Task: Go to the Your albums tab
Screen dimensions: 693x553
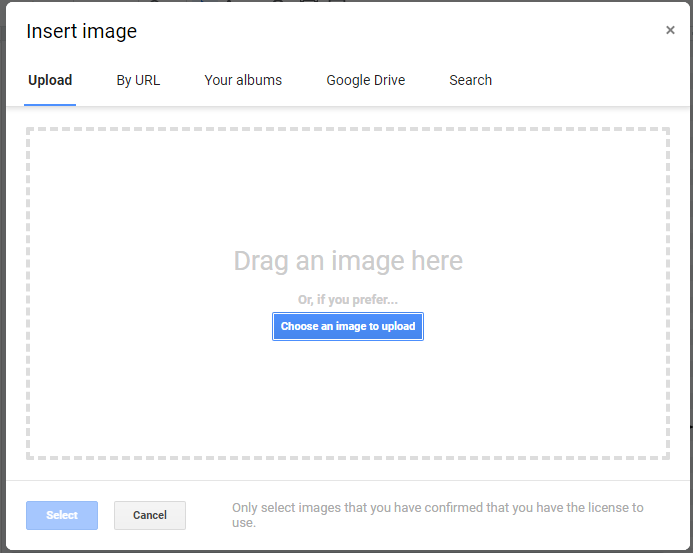Action: [243, 80]
